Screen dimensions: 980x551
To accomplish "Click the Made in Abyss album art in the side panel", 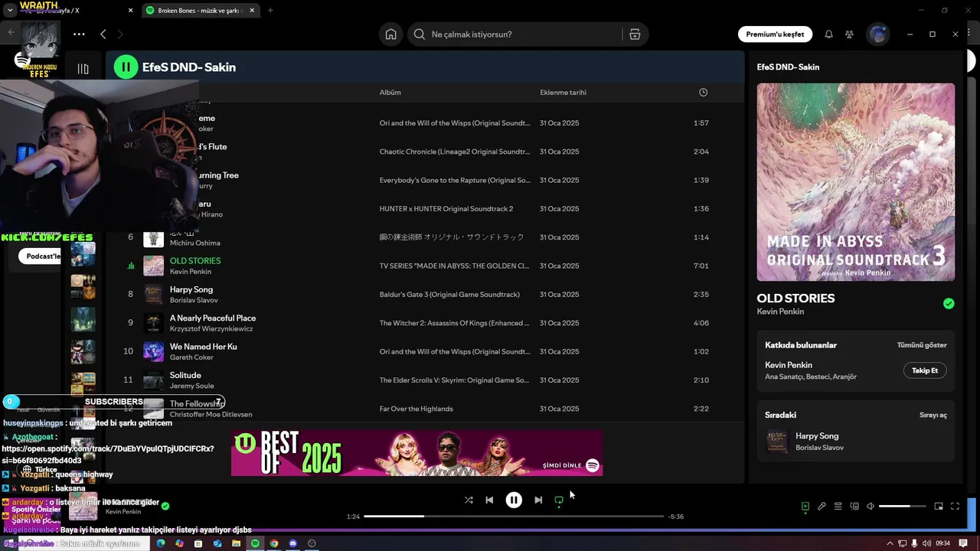I will click(x=856, y=182).
